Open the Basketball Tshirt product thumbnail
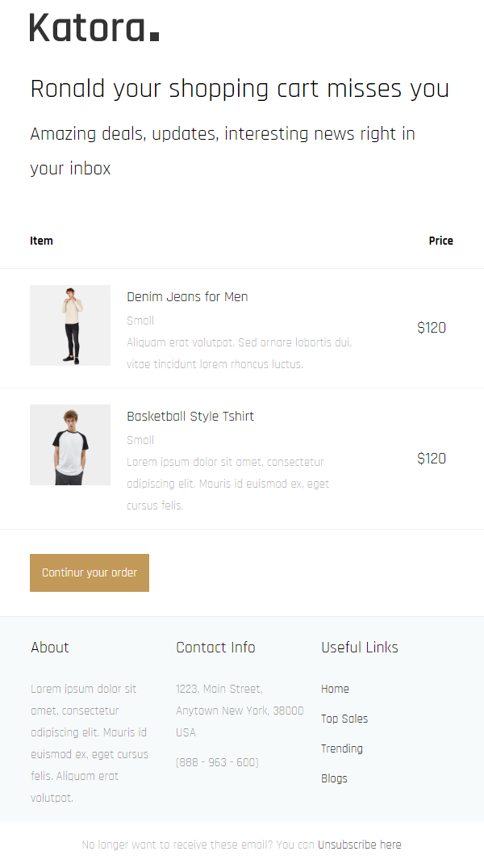This screenshot has width=484, height=868. (x=70, y=445)
